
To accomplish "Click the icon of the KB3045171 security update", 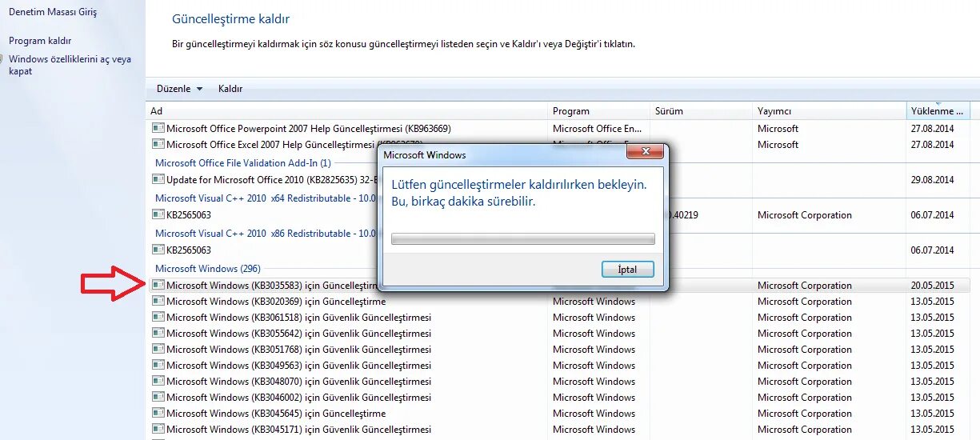I will [x=158, y=429].
